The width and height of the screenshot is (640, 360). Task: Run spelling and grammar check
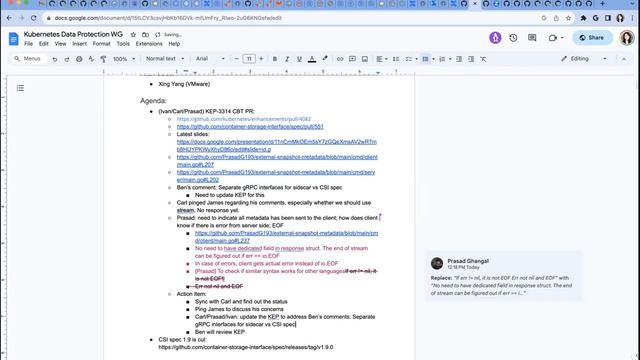tap(91, 59)
